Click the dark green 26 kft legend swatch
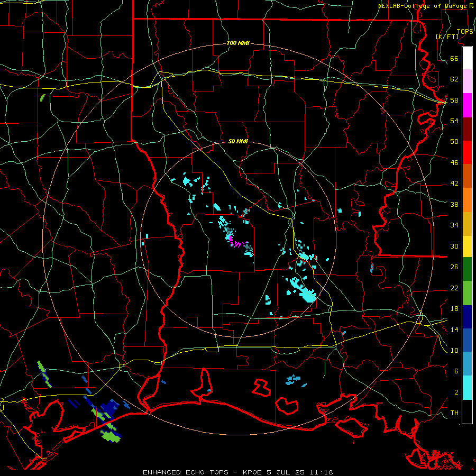Screen dimensions: 476x476 [x=467, y=269]
